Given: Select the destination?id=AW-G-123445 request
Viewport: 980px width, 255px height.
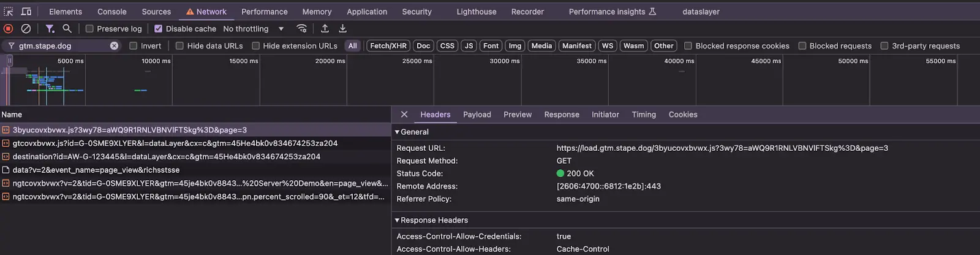Looking at the screenshot, I should coord(167,156).
